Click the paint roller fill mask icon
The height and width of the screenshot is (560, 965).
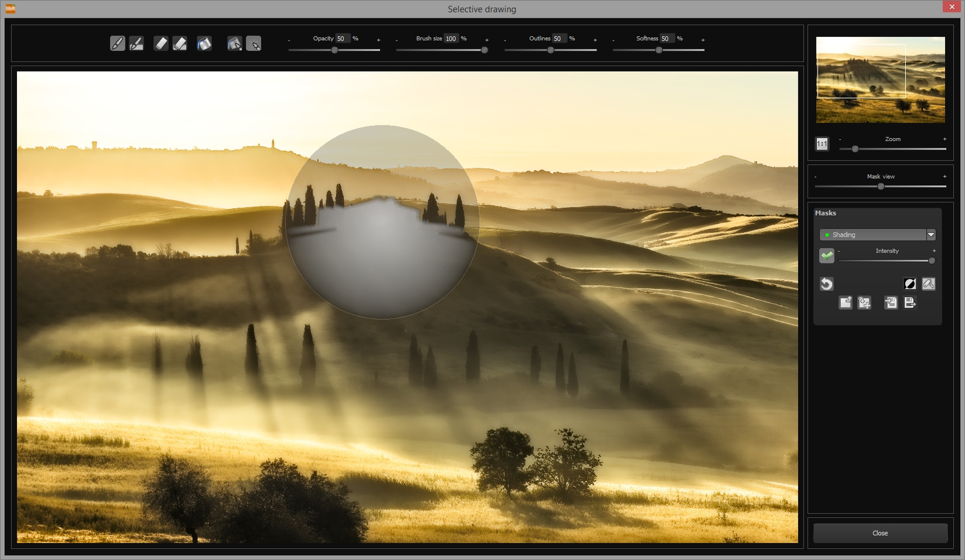coord(929,284)
